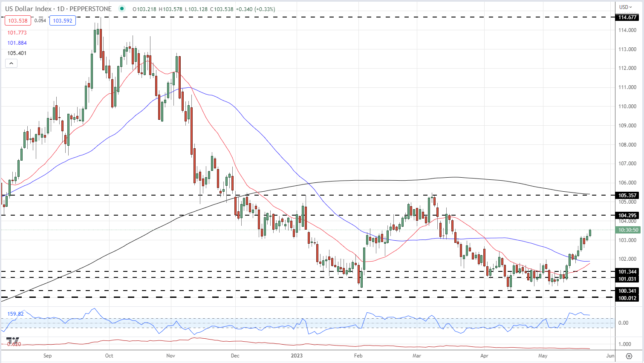This screenshot has width=644, height=363.
Task: Click the 104.295 horizontal line label
Action: click(628, 216)
